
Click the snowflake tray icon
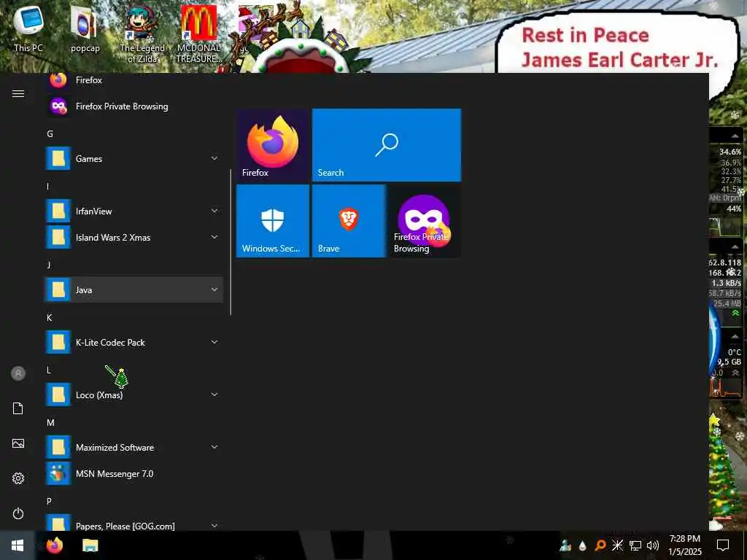click(617, 545)
